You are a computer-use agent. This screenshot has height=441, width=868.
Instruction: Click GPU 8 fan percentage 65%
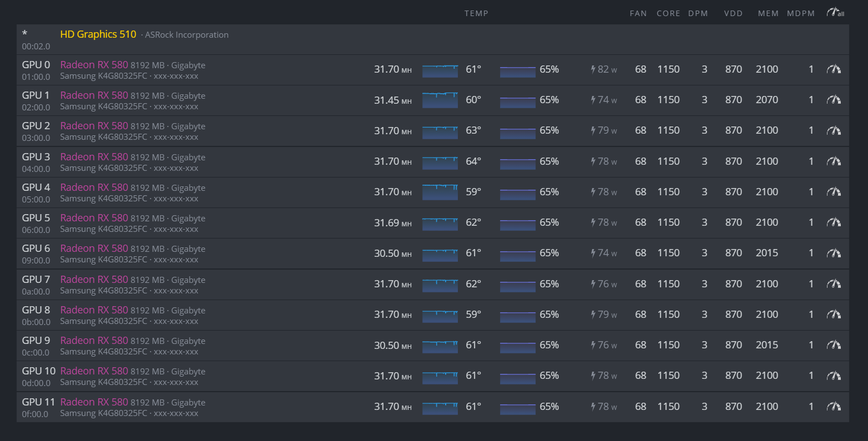point(549,315)
